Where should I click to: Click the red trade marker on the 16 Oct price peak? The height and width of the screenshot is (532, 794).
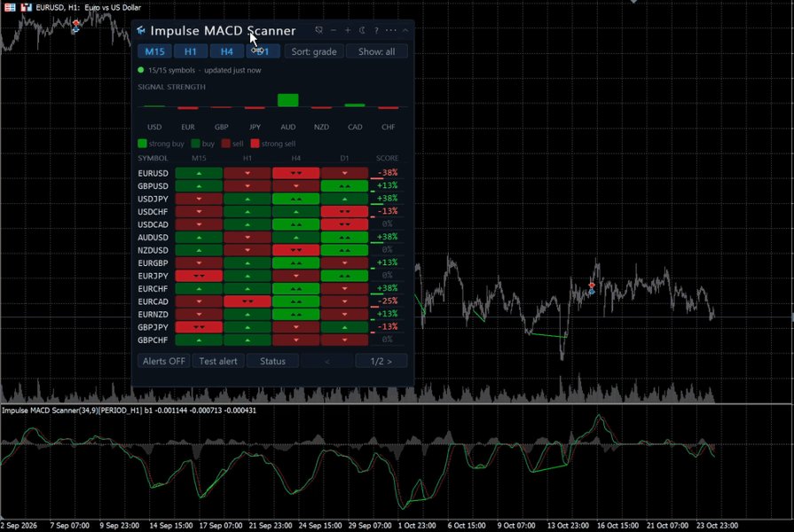point(592,286)
